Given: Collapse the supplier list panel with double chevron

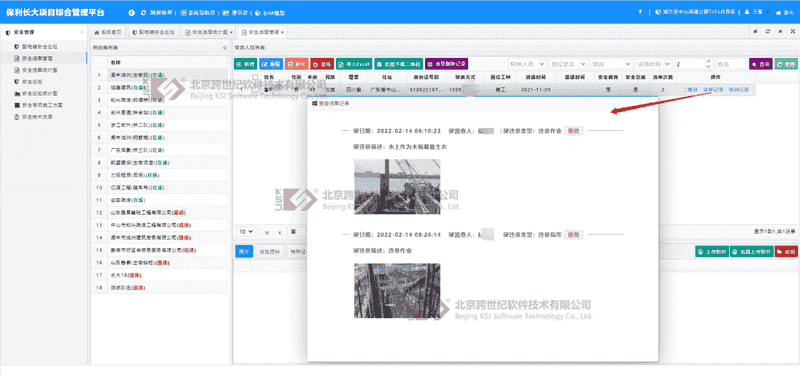Looking at the screenshot, I should point(225,47).
